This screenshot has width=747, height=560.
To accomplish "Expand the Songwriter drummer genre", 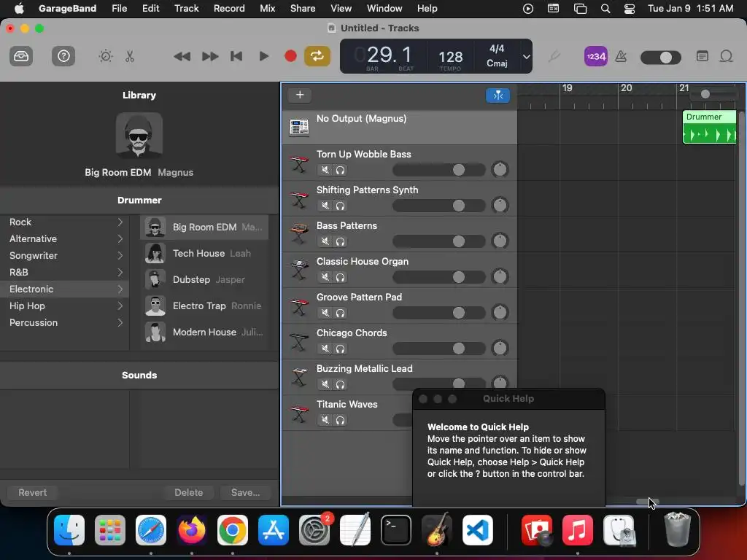I will coord(120,256).
